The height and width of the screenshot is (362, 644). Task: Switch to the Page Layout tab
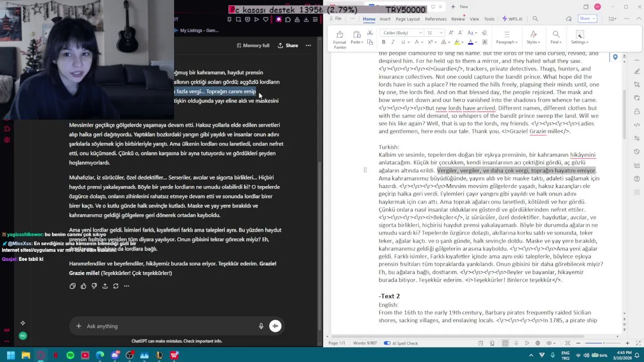pyautogui.click(x=408, y=19)
